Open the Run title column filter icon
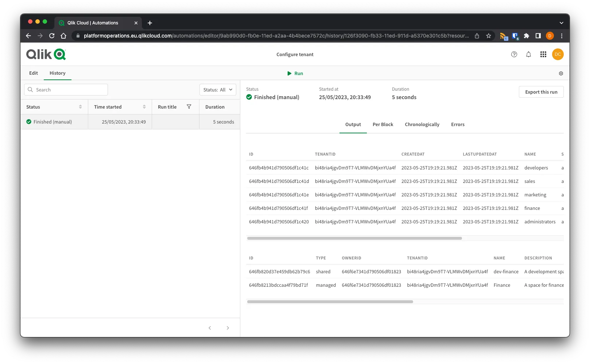This screenshot has width=590, height=364. click(x=189, y=106)
